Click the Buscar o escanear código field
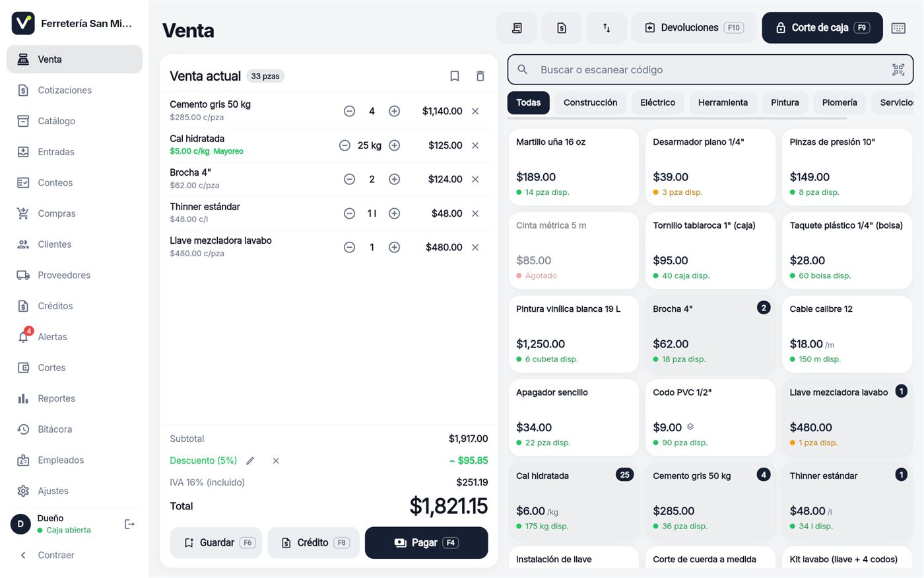 click(710, 69)
